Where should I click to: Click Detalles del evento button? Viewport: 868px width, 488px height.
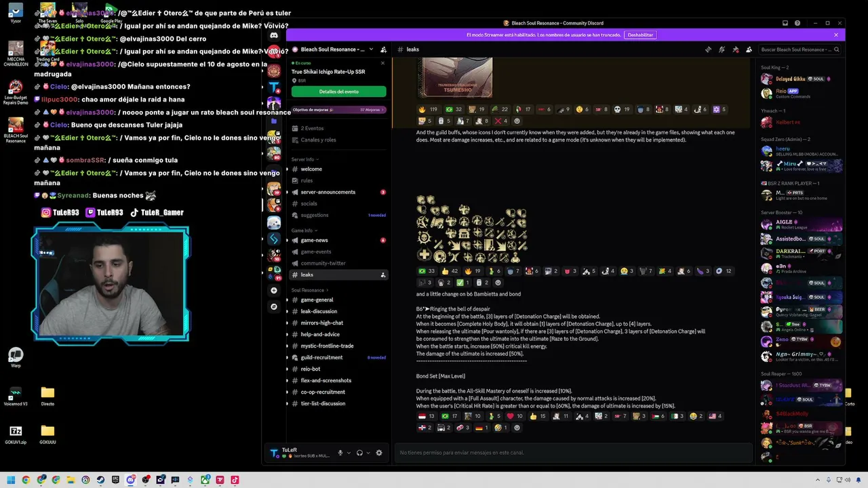point(338,91)
